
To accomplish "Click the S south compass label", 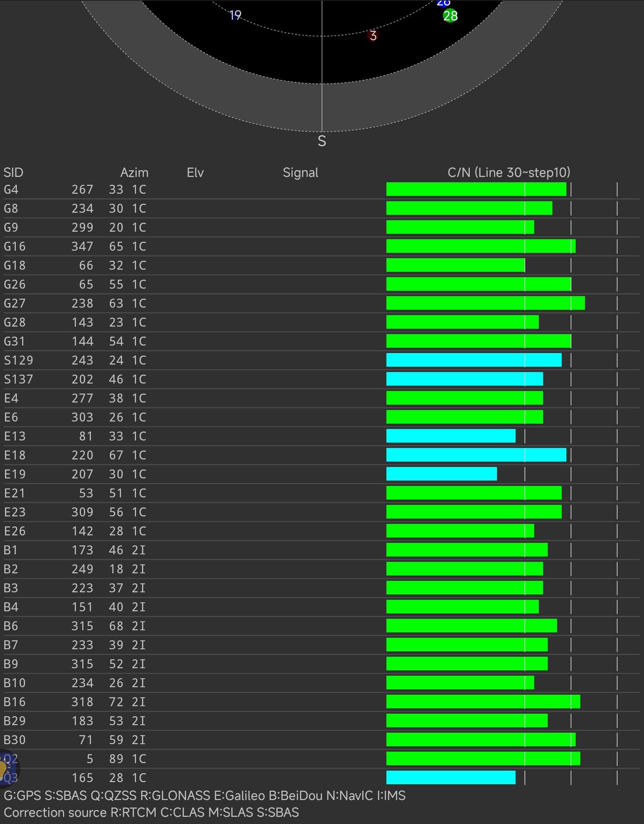I will pyautogui.click(x=322, y=141).
